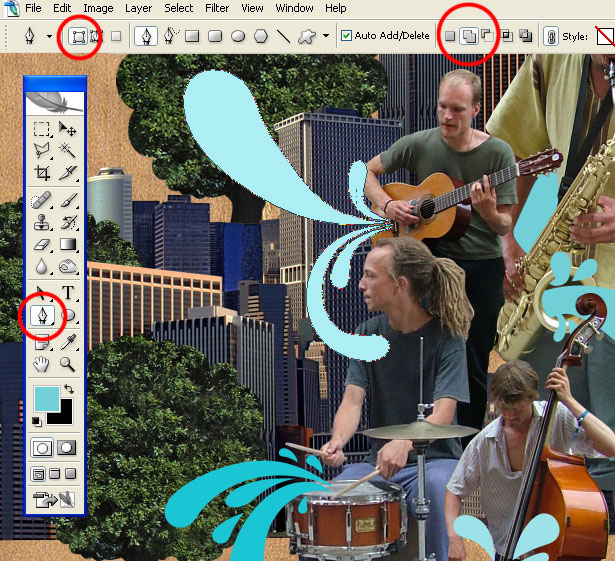Select the Crop tool
Viewport: 615px width, 561px height.
[42, 173]
